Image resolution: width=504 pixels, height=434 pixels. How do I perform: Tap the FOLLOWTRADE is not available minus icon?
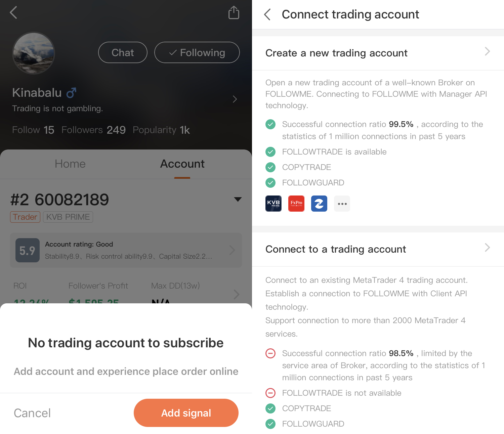point(270,393)
